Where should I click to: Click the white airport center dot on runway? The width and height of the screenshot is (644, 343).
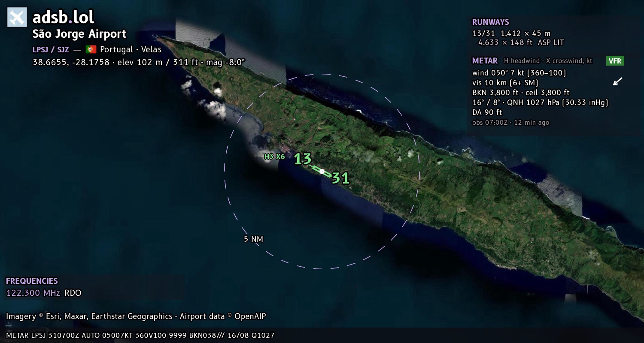pyautogui.click(x=322, y=171)
